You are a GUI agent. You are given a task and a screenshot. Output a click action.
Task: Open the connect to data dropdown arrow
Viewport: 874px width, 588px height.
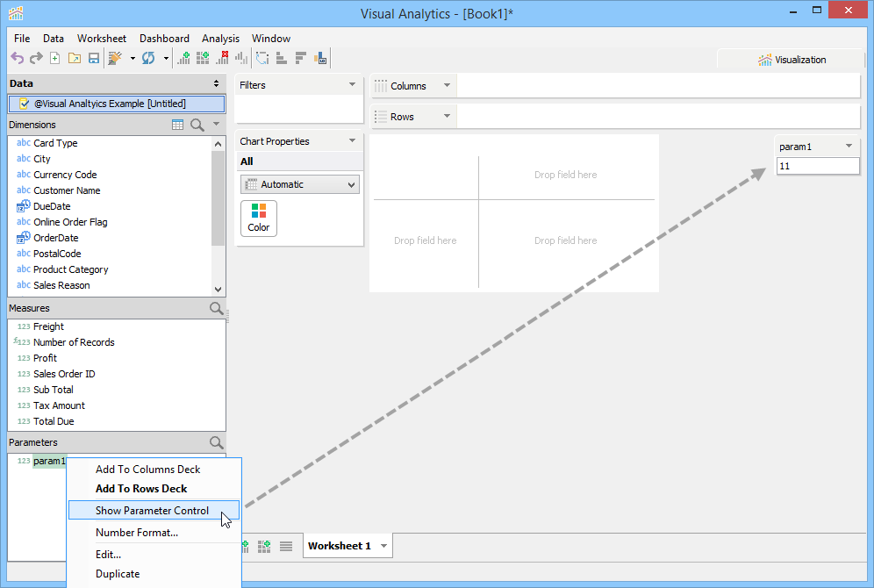[133, 58]
